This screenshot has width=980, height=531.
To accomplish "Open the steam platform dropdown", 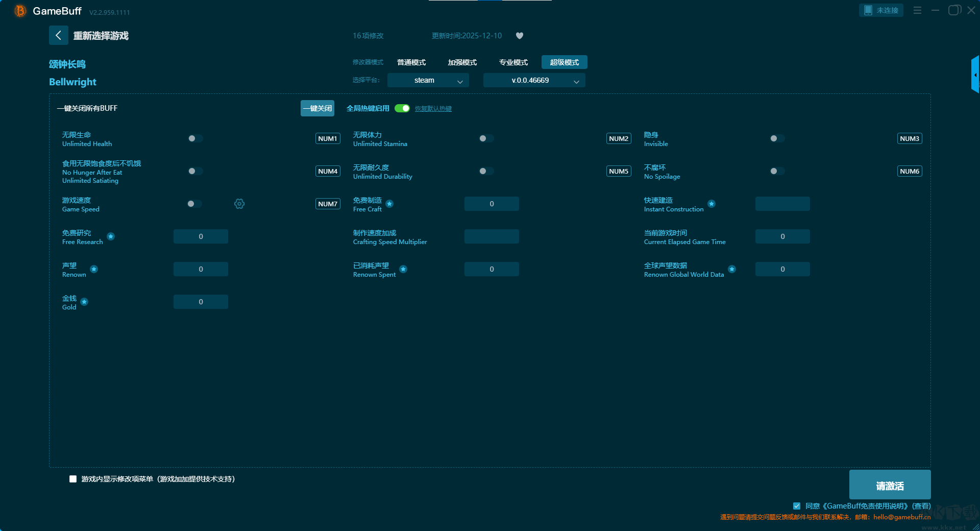I will pos(428,81).
